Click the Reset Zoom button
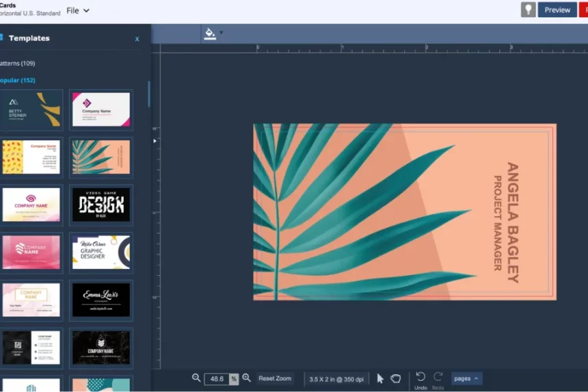The height and width of the screenshot is (392, 588). [x=275, y=378]
